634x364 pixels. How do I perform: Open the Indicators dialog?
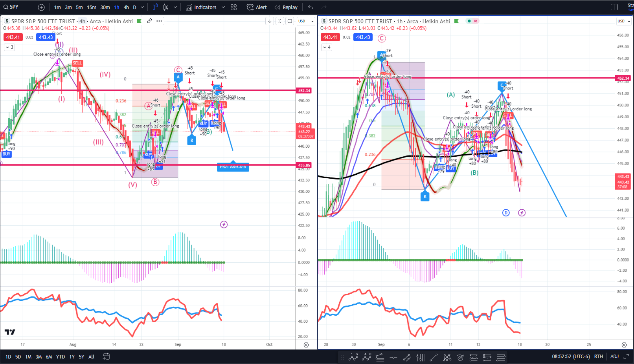pyautogui.click(x=201, y=7)
